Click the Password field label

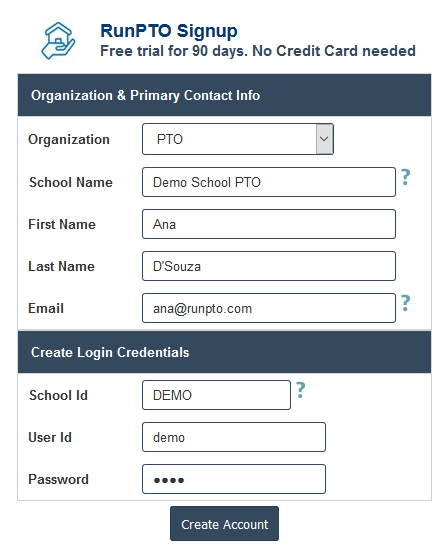point(58,479)
